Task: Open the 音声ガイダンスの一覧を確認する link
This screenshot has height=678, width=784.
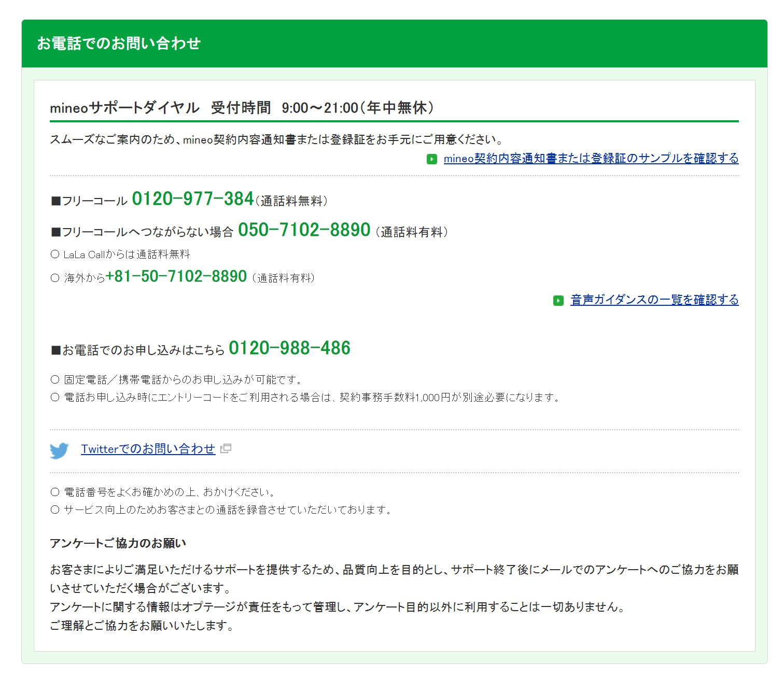Action: tap(654, 300)
